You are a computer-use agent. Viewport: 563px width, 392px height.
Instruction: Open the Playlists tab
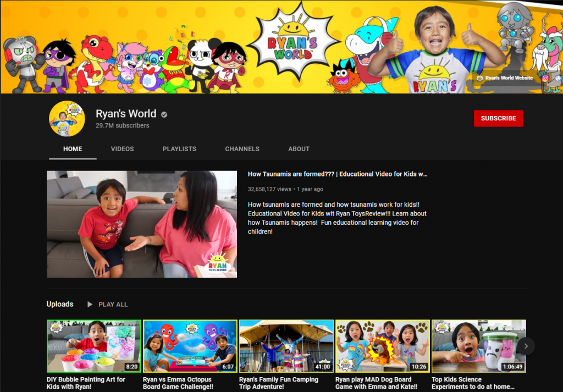point(180,149)
